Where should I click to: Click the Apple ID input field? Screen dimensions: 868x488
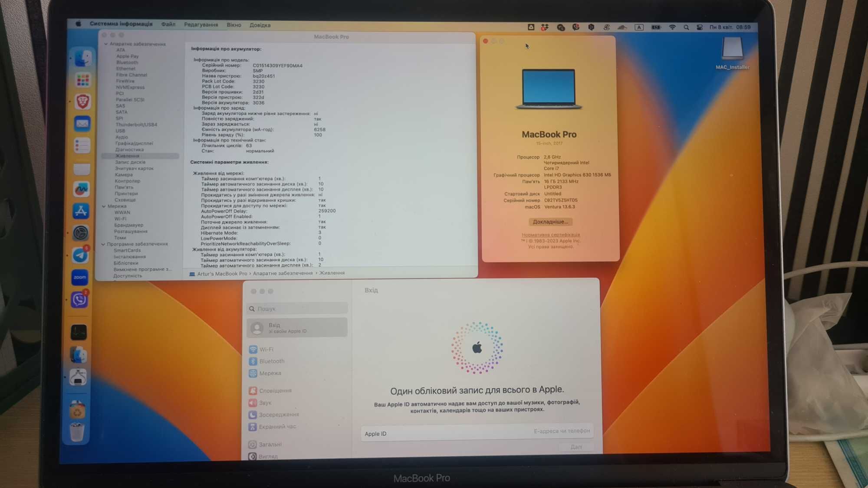point(477,432)
